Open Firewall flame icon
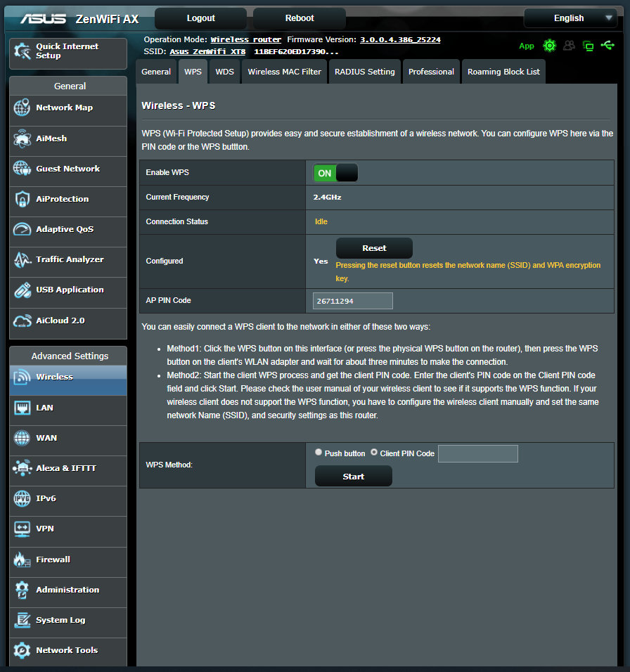 22,560
